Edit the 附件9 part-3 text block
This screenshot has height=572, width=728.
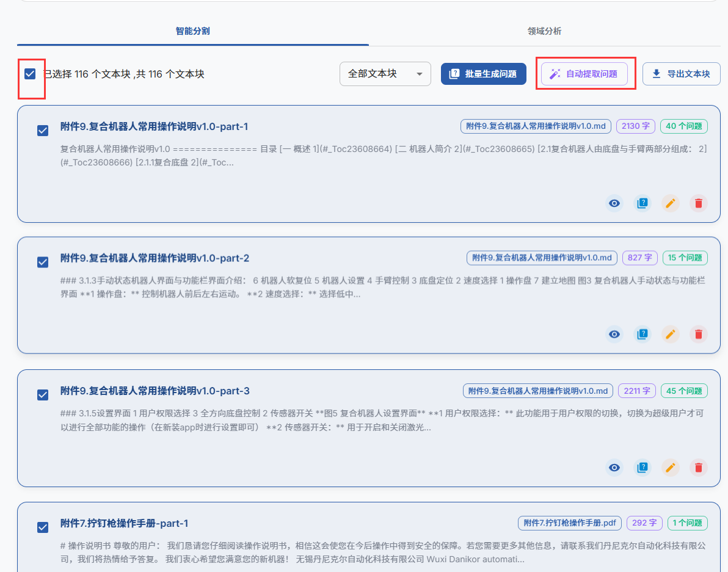[x=671, y=467]
